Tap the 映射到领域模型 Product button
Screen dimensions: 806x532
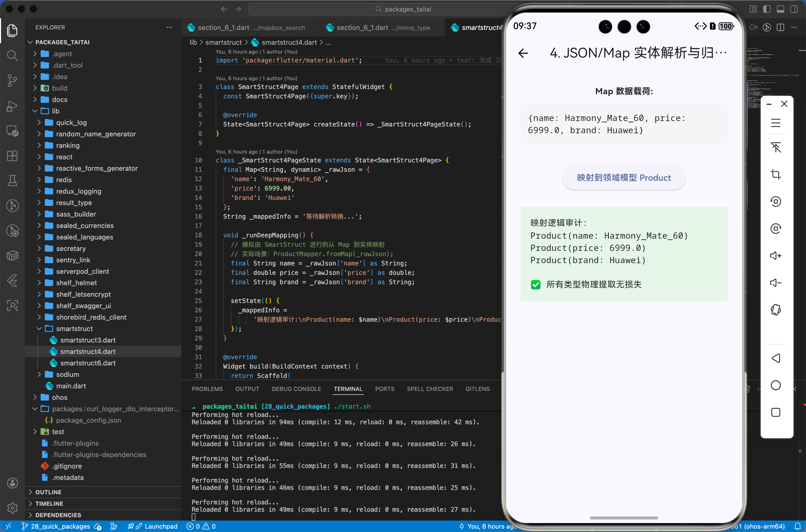coord(624,178)
